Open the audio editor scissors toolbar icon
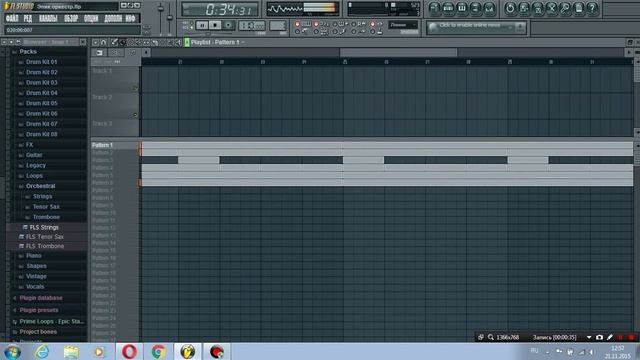640x360 pixels. click(552, 8)
